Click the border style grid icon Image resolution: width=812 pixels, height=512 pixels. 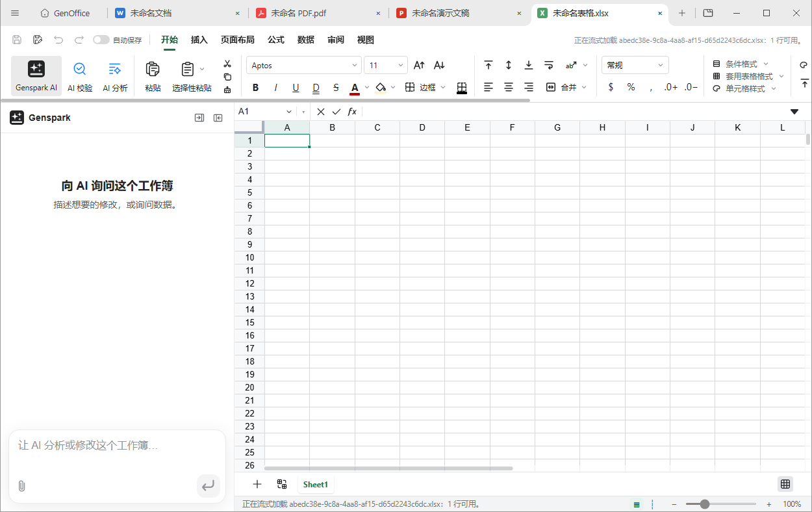462,88
